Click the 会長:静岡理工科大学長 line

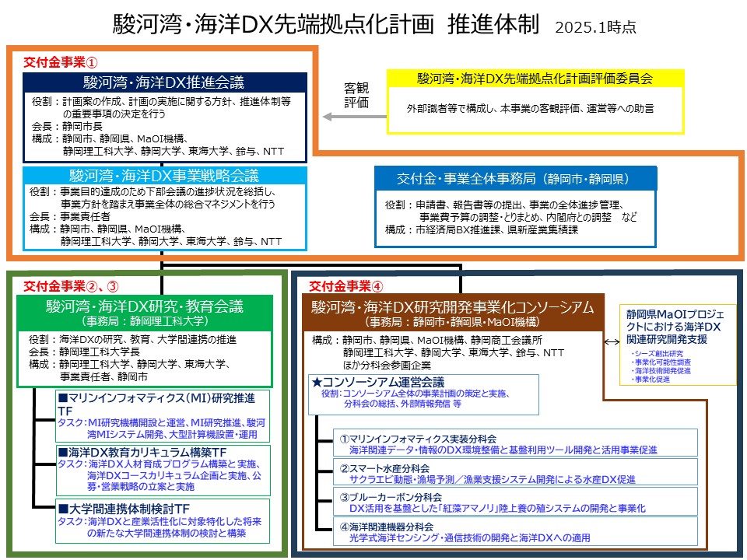point(84,352)
